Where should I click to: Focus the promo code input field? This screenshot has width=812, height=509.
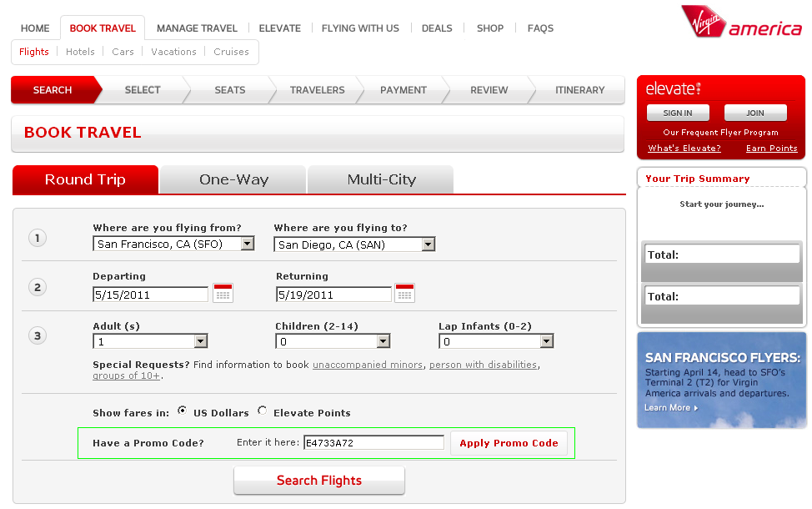pos(373,442)
